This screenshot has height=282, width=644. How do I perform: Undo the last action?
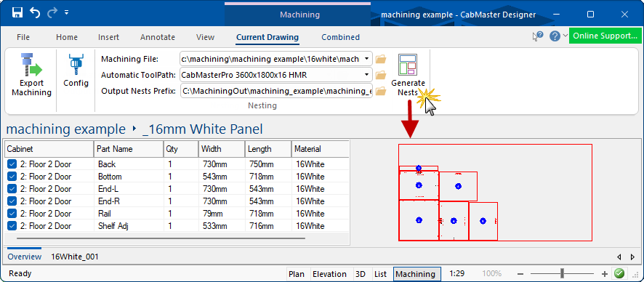tap(35, 13)
